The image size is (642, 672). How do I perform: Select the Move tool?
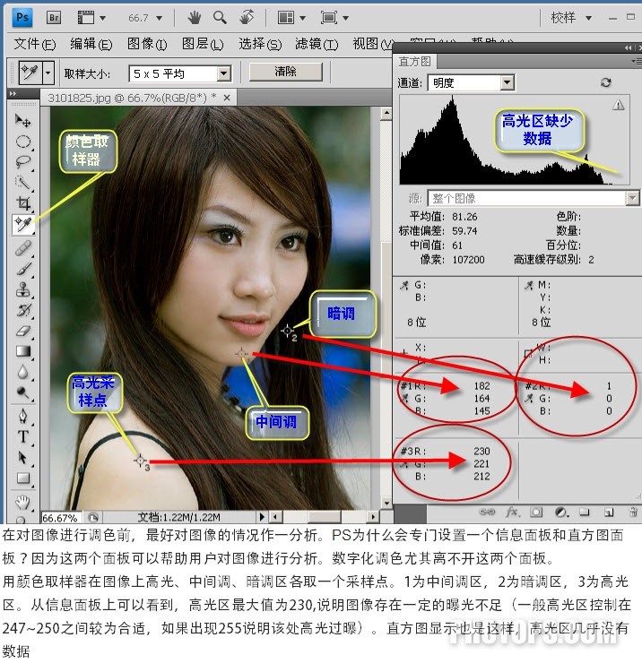click(x=22, y=121)
